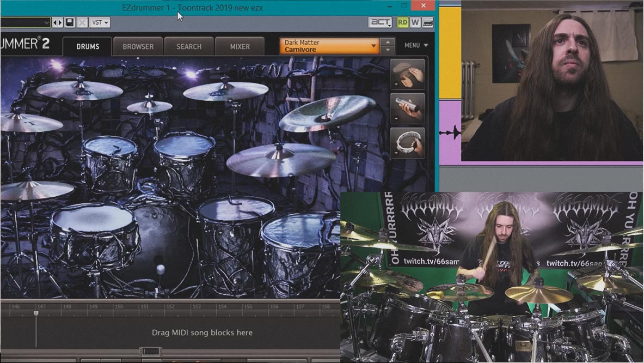Screen dimensions: 644x363
Task: Expand the shaker slot arrow
Action: (x=396, y=119)
